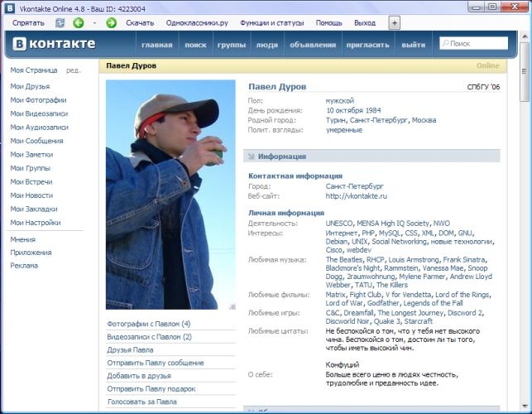Click the Social Networking interest link
This screenshot has height=414, width=532.
[400, 242]
